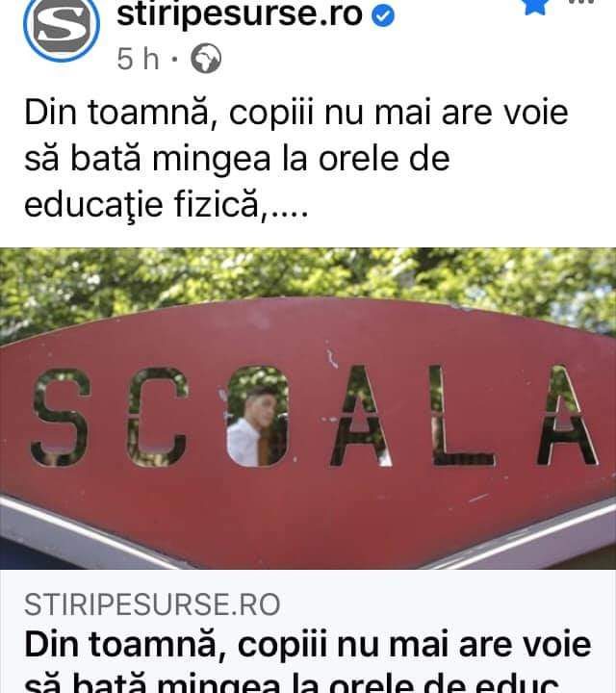The image size is (616, 693).
Task: Click caption line "să bată mingea la orele de"
Action: [x=237, y=159]
